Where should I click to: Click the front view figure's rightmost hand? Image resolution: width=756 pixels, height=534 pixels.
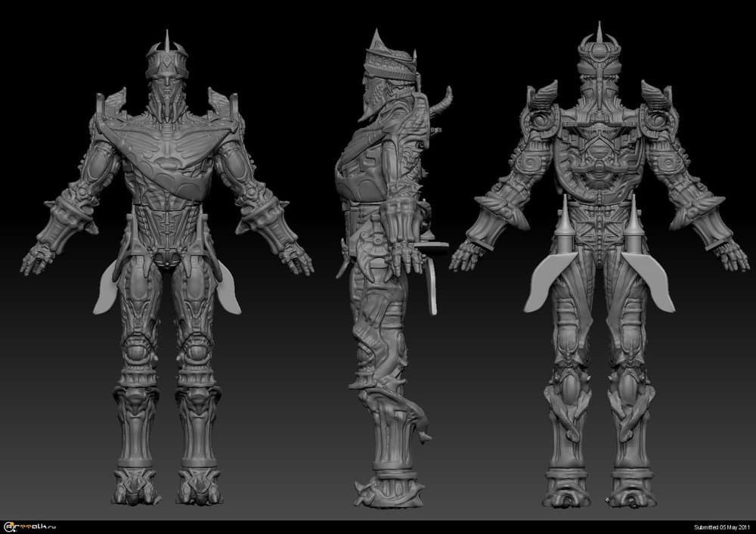pos(297,259)
